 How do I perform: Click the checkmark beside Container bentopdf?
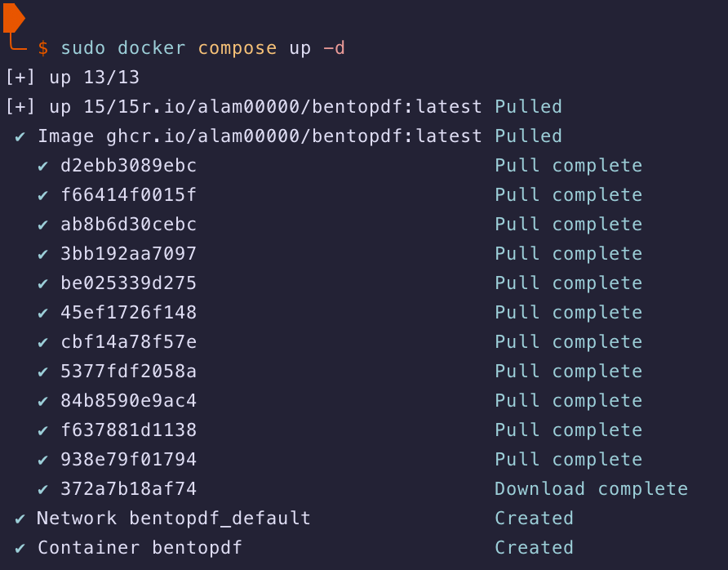pos(20,548)
